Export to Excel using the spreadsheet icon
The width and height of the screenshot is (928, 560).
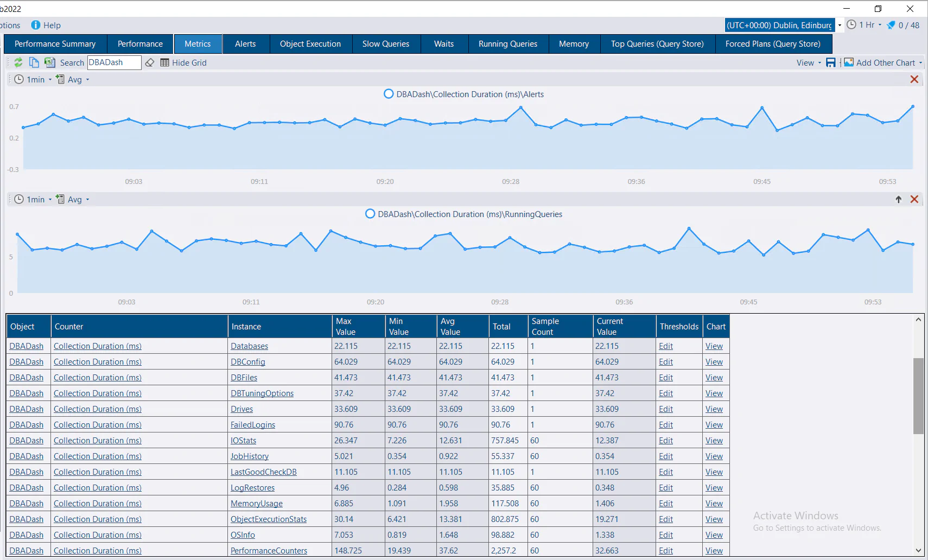49,62
